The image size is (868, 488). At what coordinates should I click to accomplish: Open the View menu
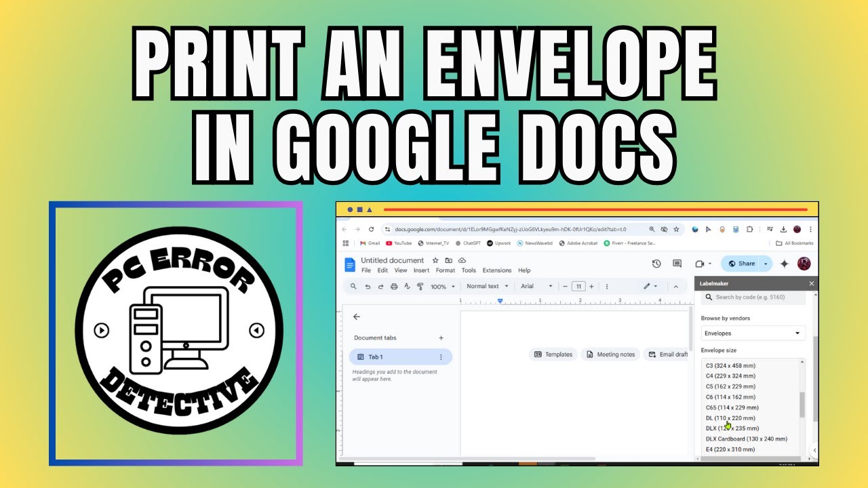tap(401, 270)
